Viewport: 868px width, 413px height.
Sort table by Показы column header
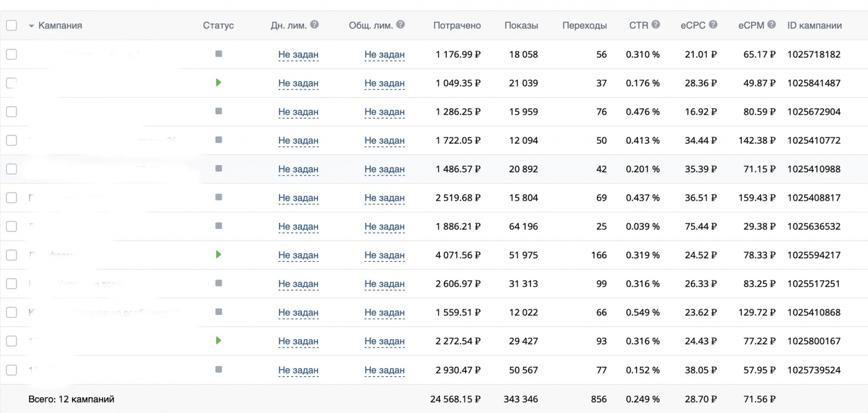(x=521, y=25)
